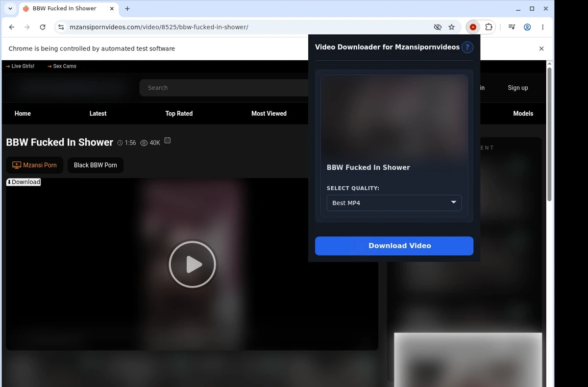The width and height of the screenshot is (588, 387).
Task: Follow the Sex Cams link
Action: (62, 66)
